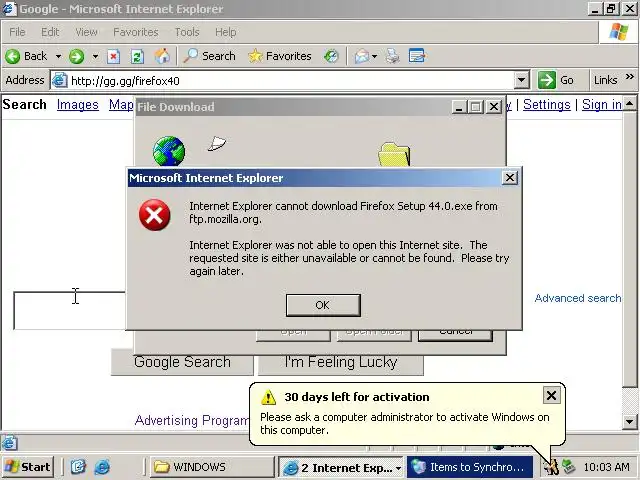Expand the Links toolbar chevron
The width and height of the screenshot is (640, 480).
coord(630,77)
